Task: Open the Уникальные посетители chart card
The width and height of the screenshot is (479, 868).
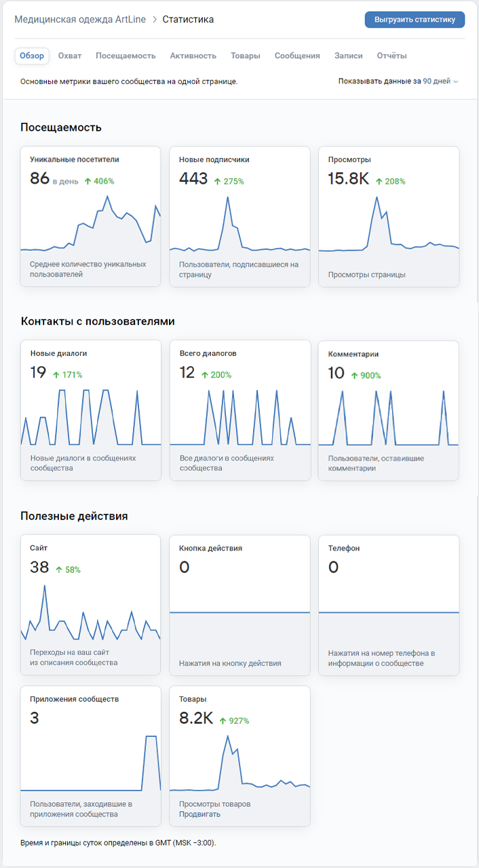Action: (90, 217)
